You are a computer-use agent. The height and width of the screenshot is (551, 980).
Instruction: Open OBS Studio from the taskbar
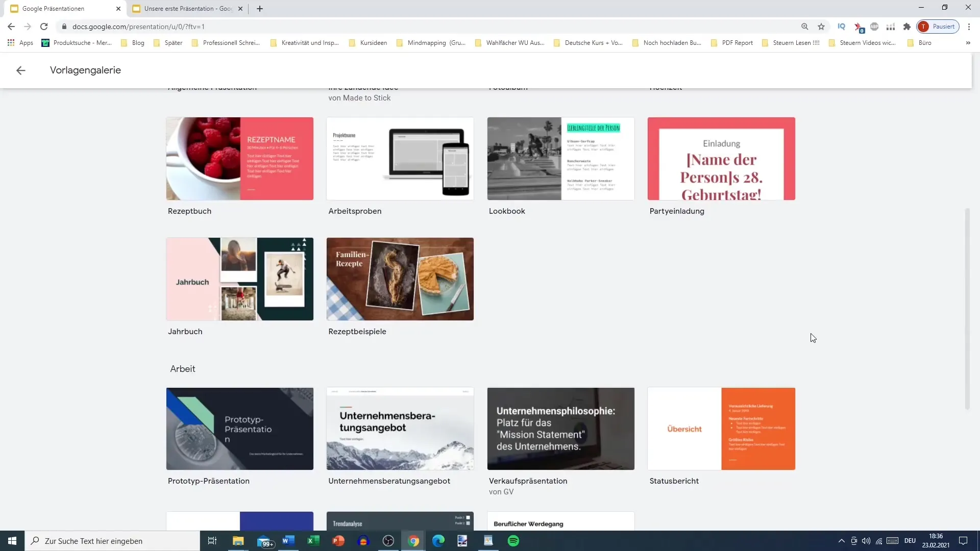(x=388, y=541)
